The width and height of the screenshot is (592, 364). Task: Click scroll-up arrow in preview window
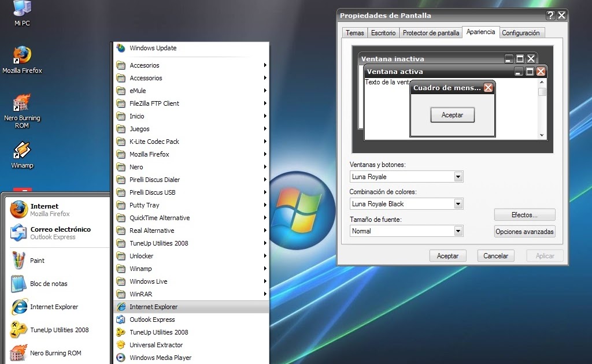542,82
